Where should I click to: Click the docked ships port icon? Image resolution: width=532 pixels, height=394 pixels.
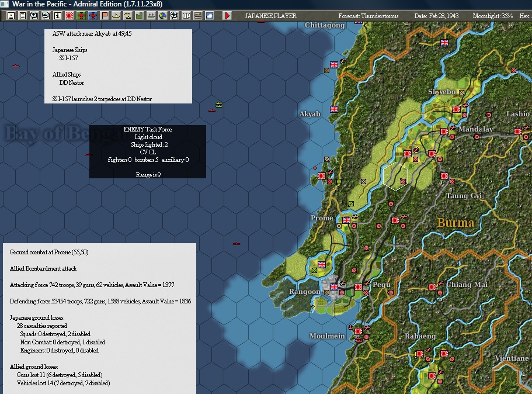point(151,16)
